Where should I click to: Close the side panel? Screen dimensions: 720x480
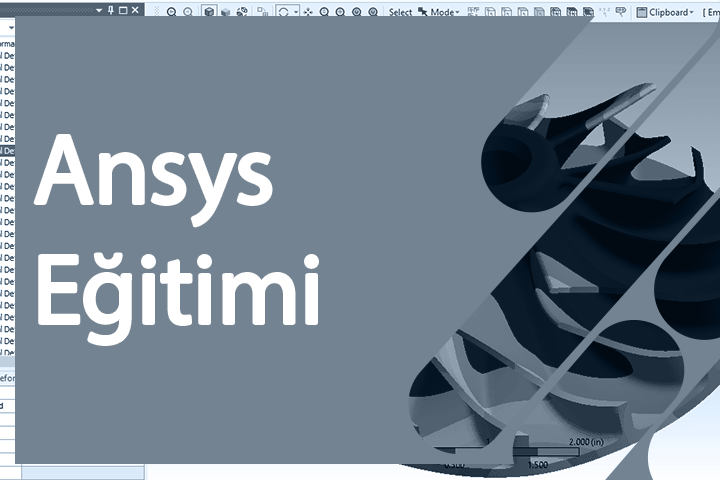(135, 10)
